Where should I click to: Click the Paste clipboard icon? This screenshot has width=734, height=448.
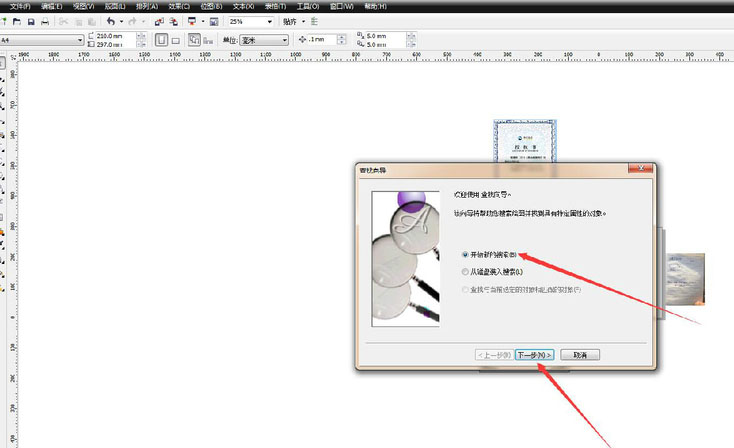tap(92, 22)
